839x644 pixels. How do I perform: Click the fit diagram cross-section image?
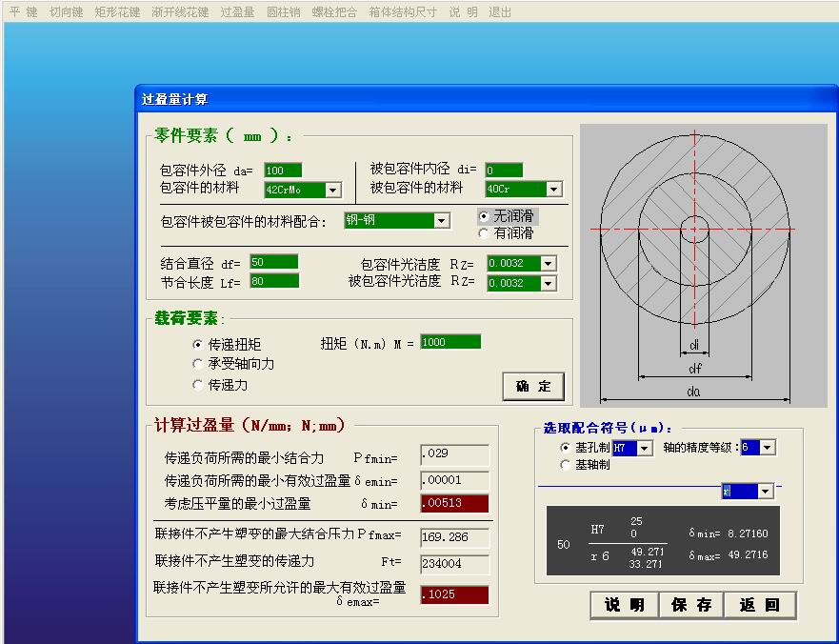coord(704,266)
